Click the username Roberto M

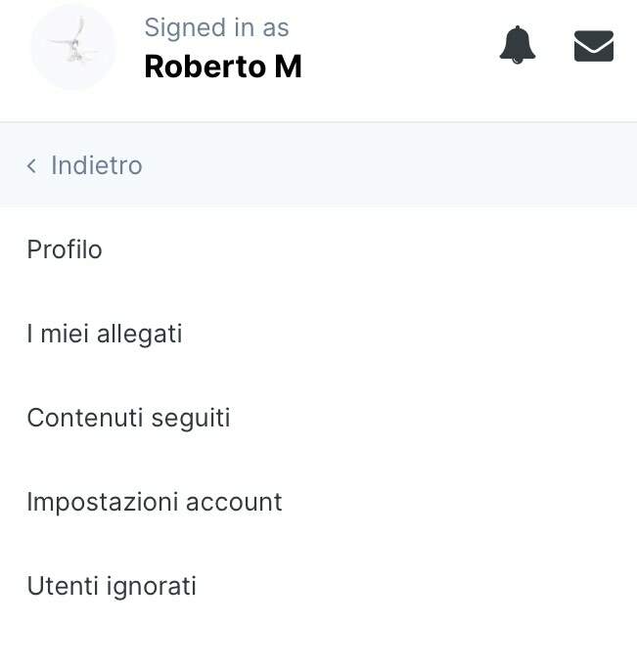pos(223,67)
